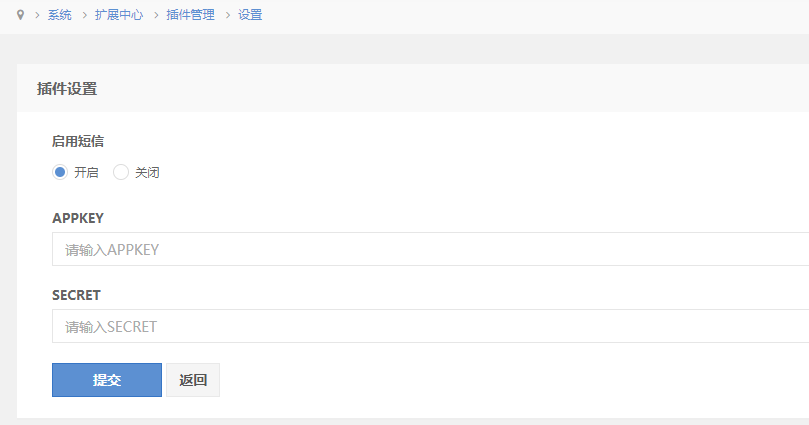Click the 关闭 option label text
Screen dimensions: 809x425
click(147, 172)
